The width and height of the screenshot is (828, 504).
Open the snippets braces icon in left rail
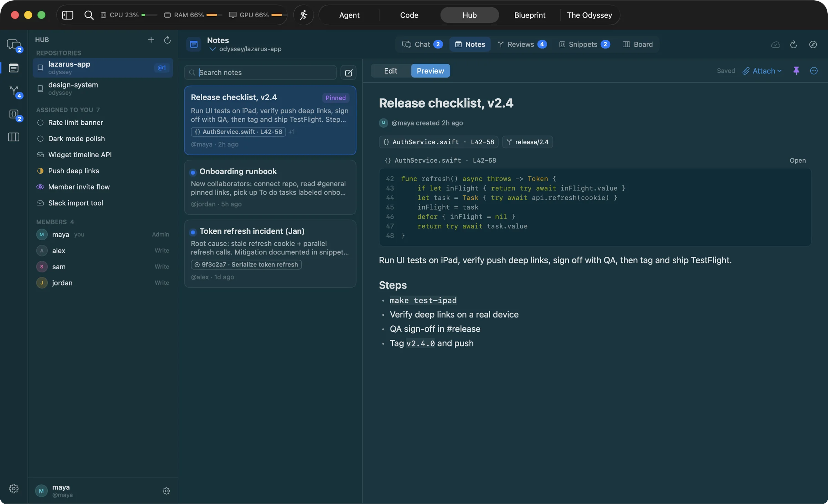pyautogui.click(x=14, y=115)
